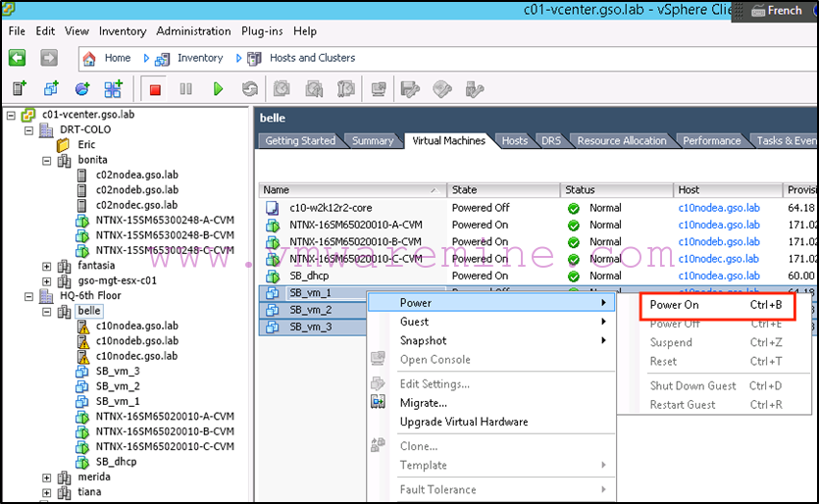Expand the gso-mgt-esx-c01 cluster node
819x504 pixels.
point(46,281)
